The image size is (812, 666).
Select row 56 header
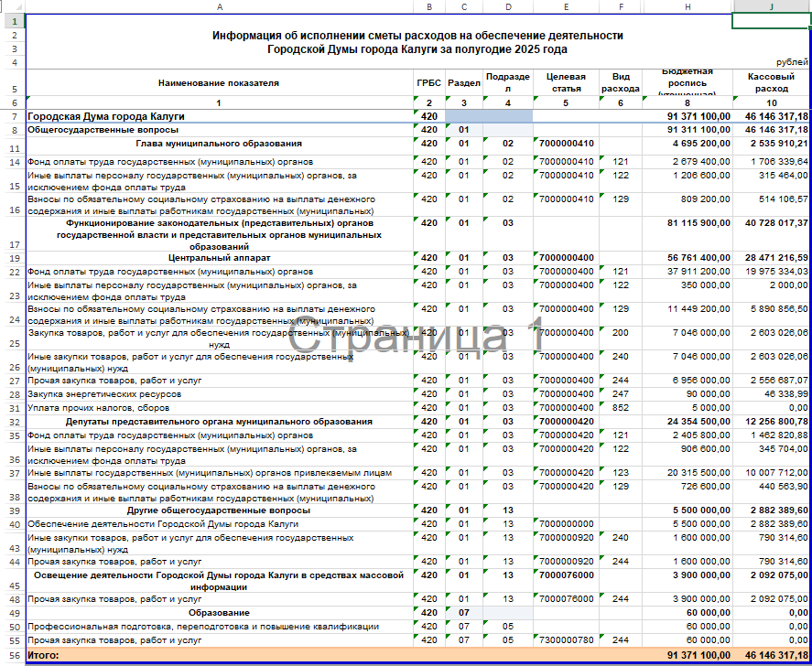12,655
